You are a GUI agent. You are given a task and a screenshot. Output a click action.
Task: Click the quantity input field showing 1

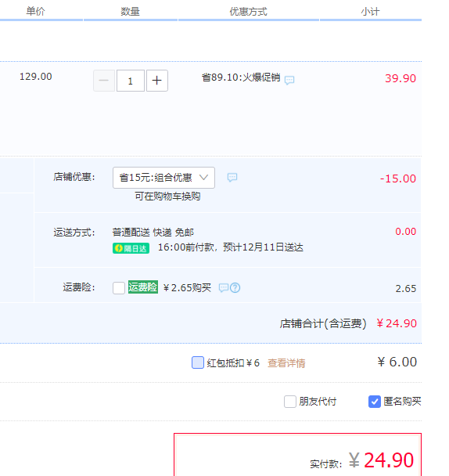pos(131,81)
